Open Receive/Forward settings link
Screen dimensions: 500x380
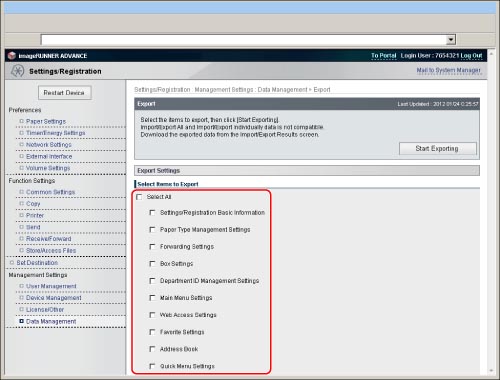pyautogui.click(x=49, y=239)
